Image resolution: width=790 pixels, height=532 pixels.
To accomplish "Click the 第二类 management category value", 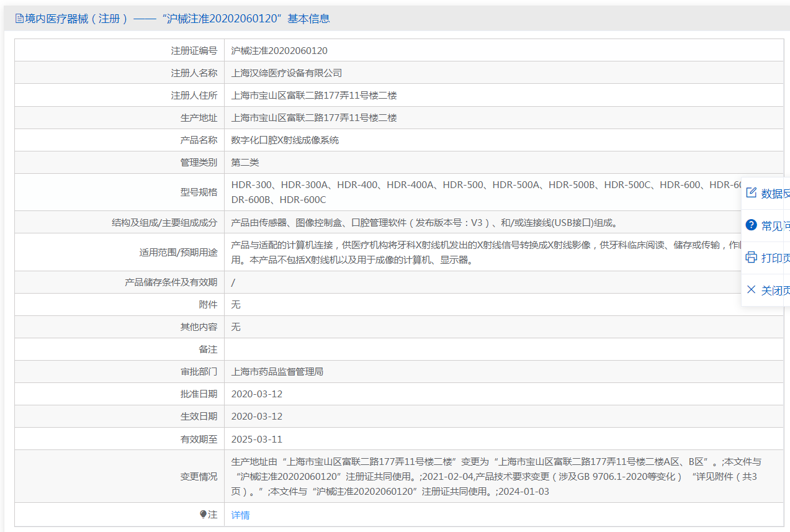I will (x=245, y=163).
